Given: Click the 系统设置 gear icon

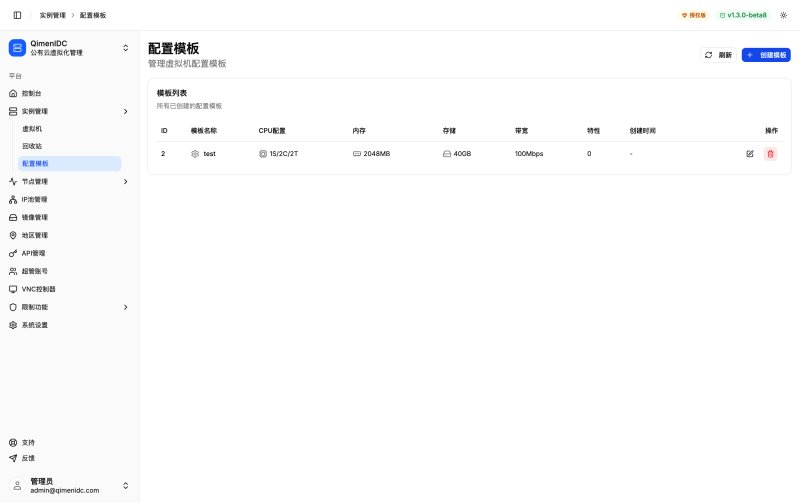Looking at the screenshot, I should 13,325.
